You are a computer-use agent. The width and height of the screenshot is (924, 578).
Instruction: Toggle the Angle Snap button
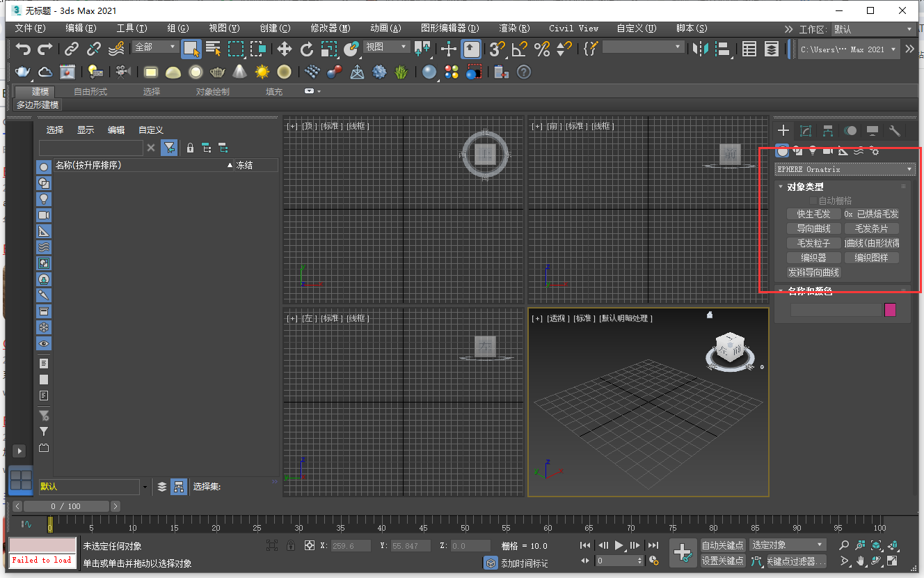(x=519, y=49)
